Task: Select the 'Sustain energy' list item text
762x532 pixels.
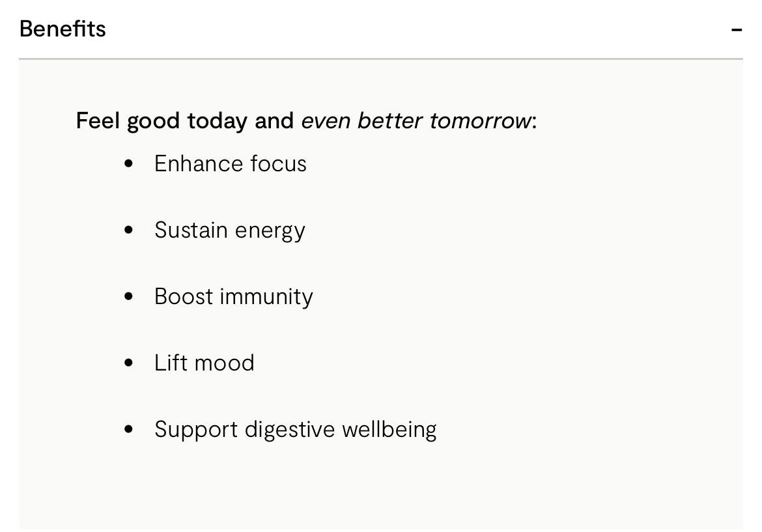Action: (x=229, y=231)
